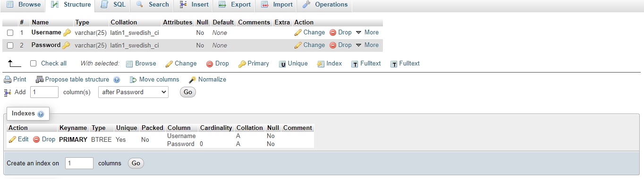The height and width of the screenshot is (179, 644).
Task: Expand More options for Password row
Action: (367, 45)
